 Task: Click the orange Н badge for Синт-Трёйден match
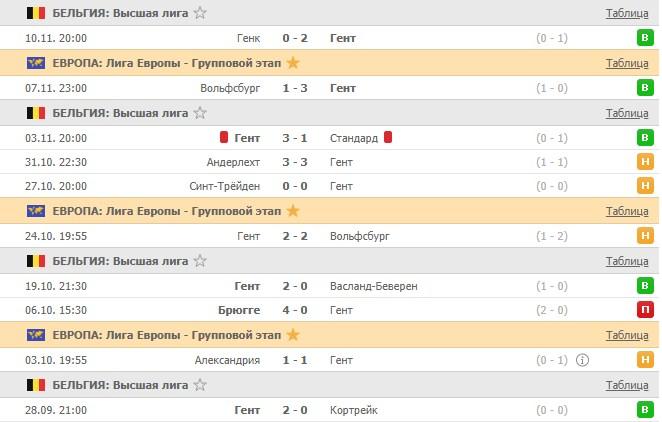[x=646, y=186]
